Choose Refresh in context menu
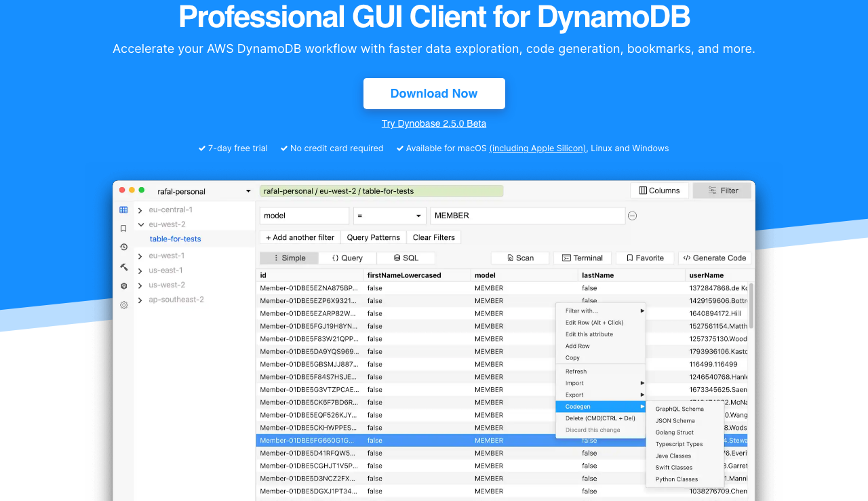 click(x=601, y=372)
